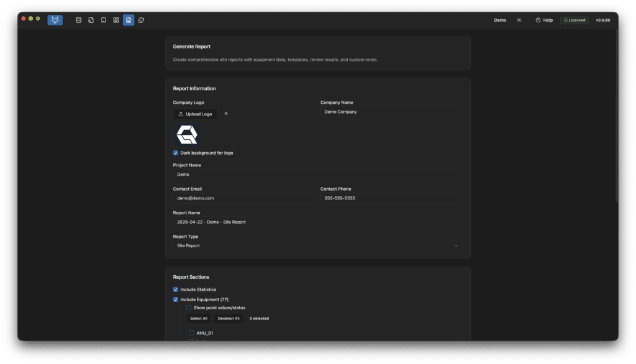
Task: Open Help in the top bar
Action: tap(544, 20)
